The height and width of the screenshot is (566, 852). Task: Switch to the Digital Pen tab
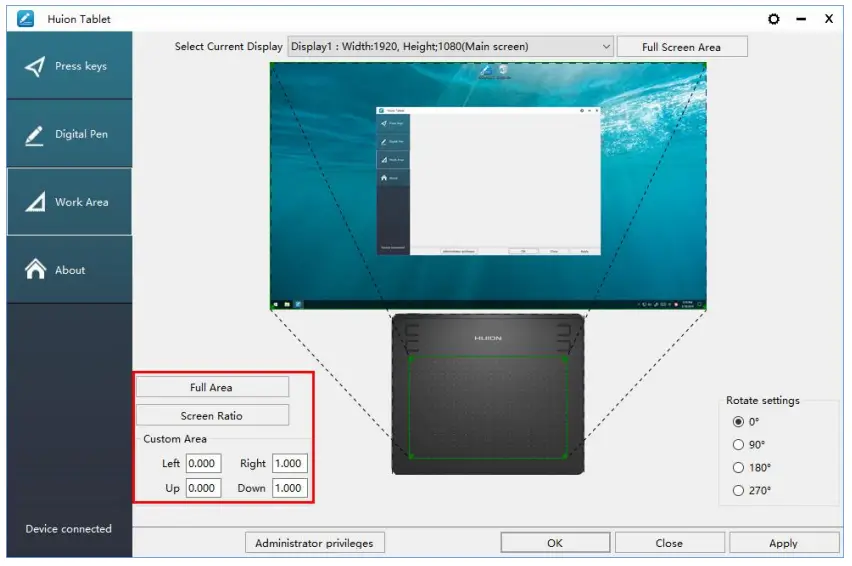[x=70, y=134]
